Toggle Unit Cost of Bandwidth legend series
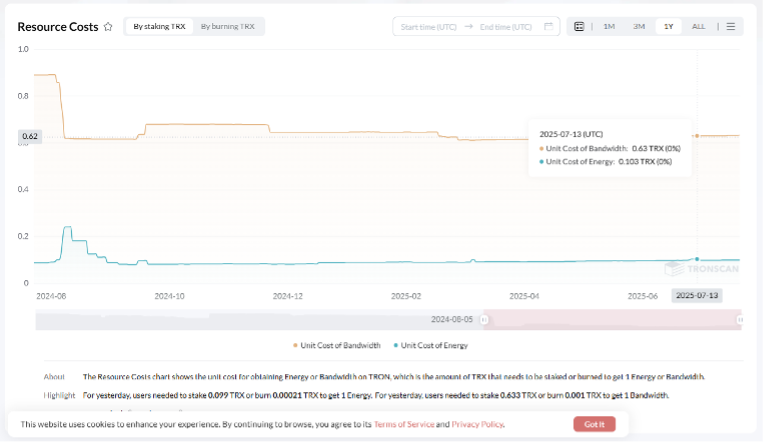Viewport: 764px width, 442px height. click(x=337, y=345)
